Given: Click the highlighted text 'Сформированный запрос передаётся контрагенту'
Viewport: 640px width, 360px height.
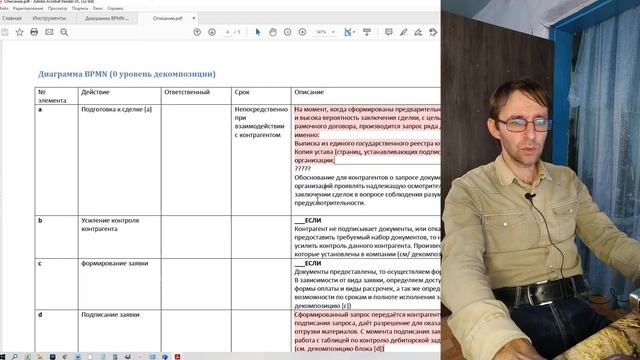Looking at the screenshot, I should (367, 315).
